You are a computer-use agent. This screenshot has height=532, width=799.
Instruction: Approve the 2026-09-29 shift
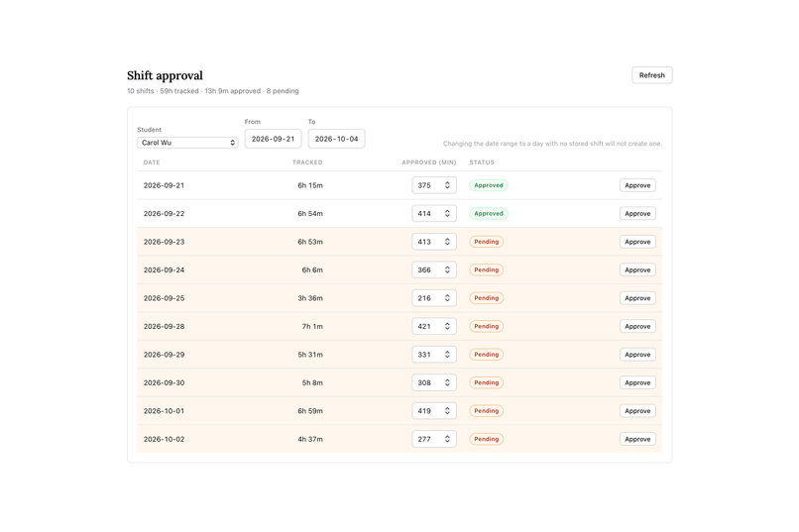click(x=637, y=355)
